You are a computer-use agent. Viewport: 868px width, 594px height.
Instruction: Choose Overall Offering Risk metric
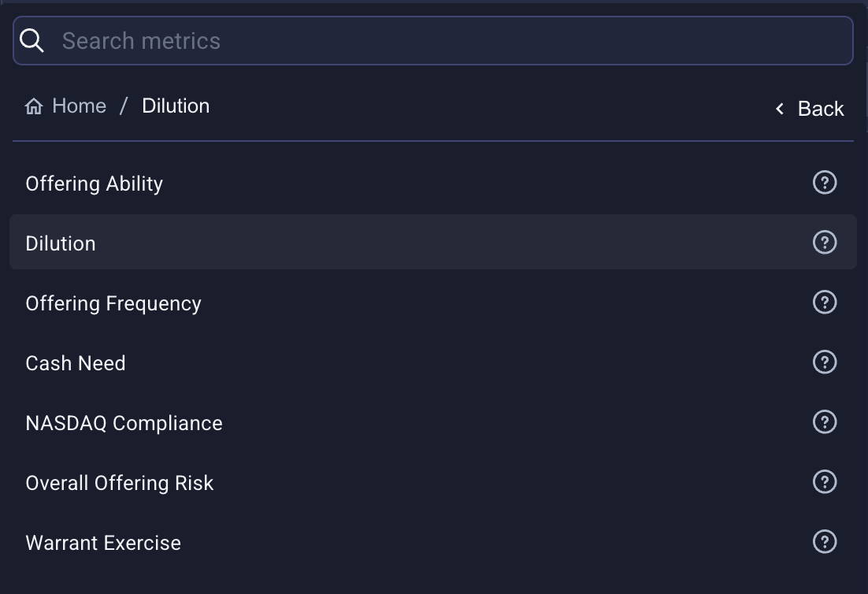[120, 483]
